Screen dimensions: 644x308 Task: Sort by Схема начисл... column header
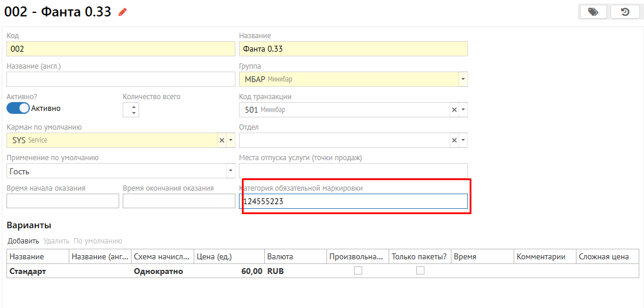163,257
